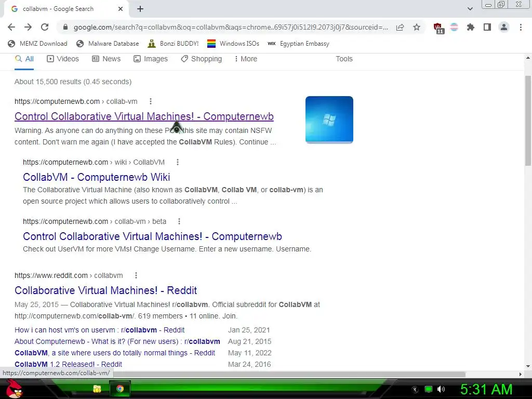Open the striped flag extension icon
Viewport: 532px width, 399px height.
pos(454,27)
